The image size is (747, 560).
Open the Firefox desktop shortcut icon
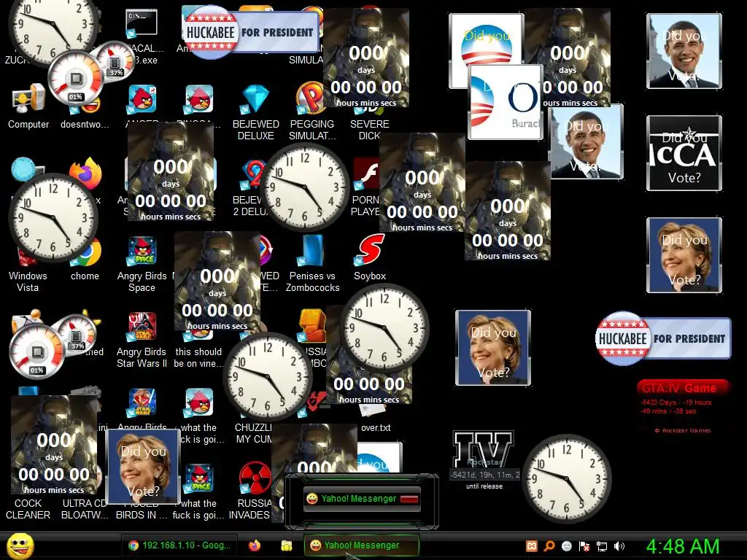click(x=86, y=172)
